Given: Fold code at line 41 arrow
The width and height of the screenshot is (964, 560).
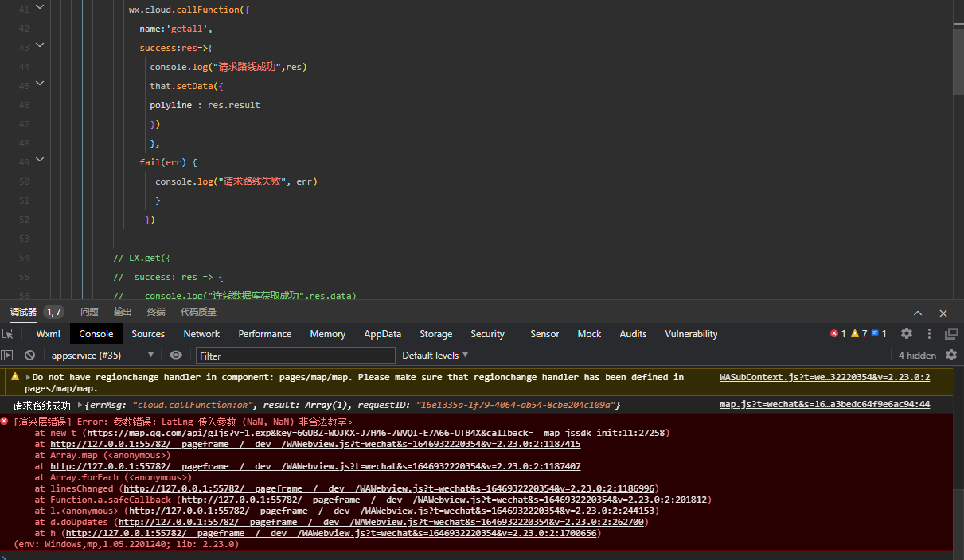Looking at the screenshot, I should (40, 8).
